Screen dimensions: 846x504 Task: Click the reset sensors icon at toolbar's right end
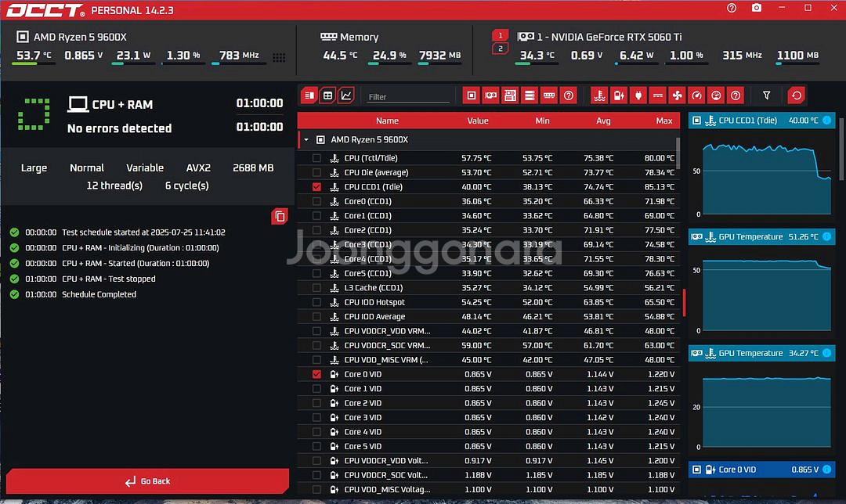[x=797, y=95]
